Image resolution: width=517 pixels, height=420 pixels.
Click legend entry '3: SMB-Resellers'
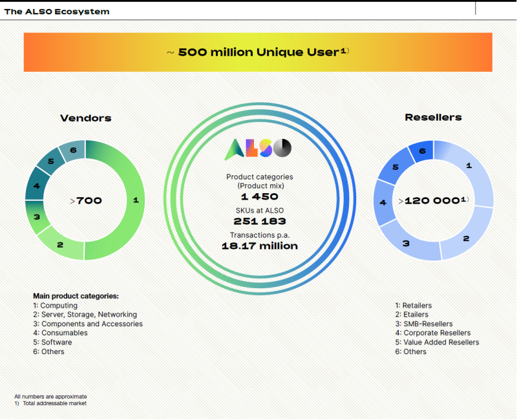[x=424, y=324]
